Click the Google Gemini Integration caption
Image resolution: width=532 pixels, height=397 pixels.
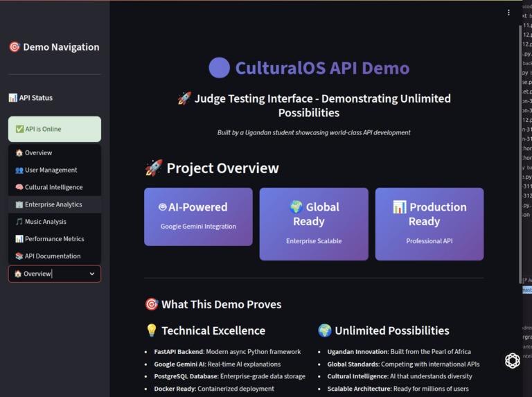[199, 227]
